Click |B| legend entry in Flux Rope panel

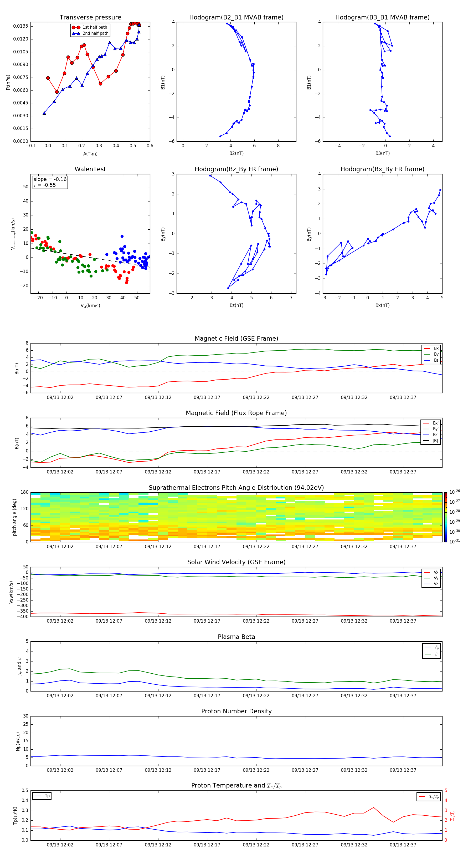click(x=431, y=441)
